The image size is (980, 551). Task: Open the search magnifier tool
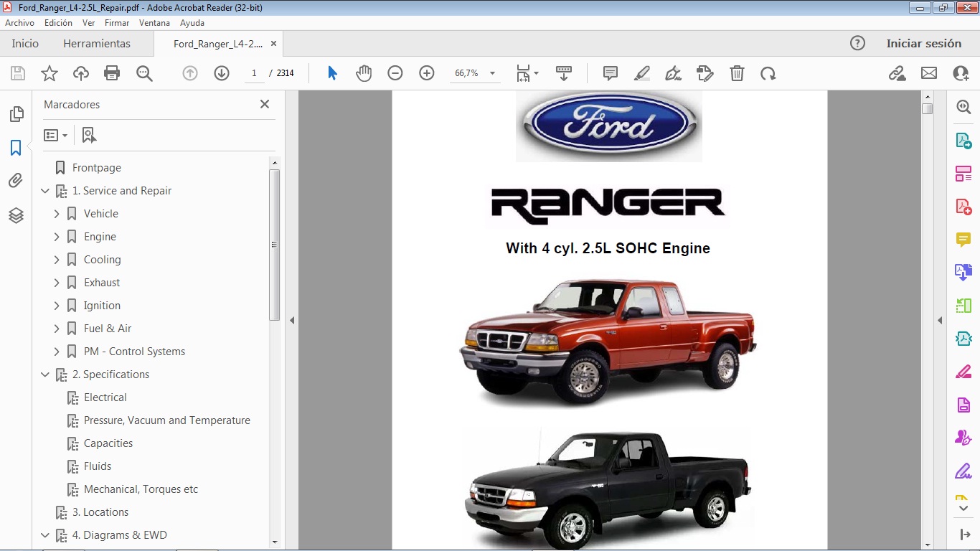(x=144, y=72)
